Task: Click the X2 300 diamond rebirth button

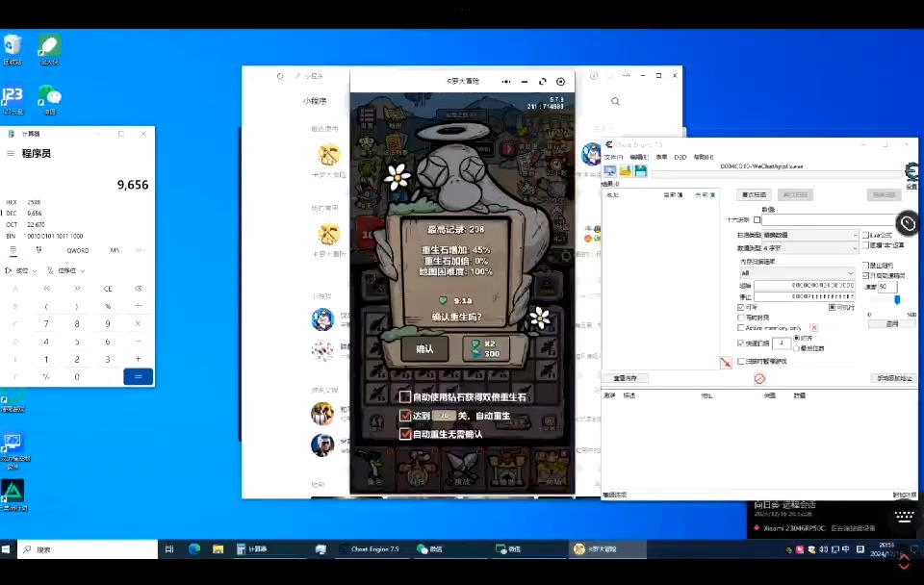Action: [485, 348]
